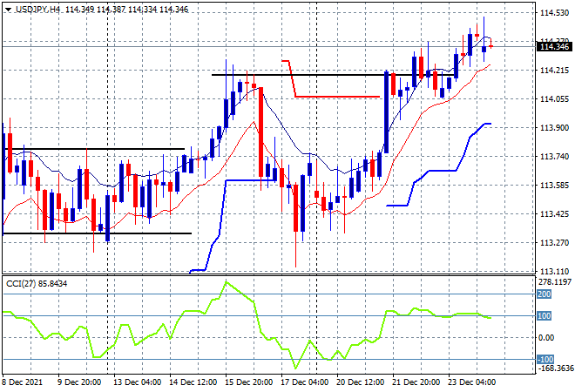Click the 21 Dec 20:00 time label
575x392 pixels.
point(416,382)
